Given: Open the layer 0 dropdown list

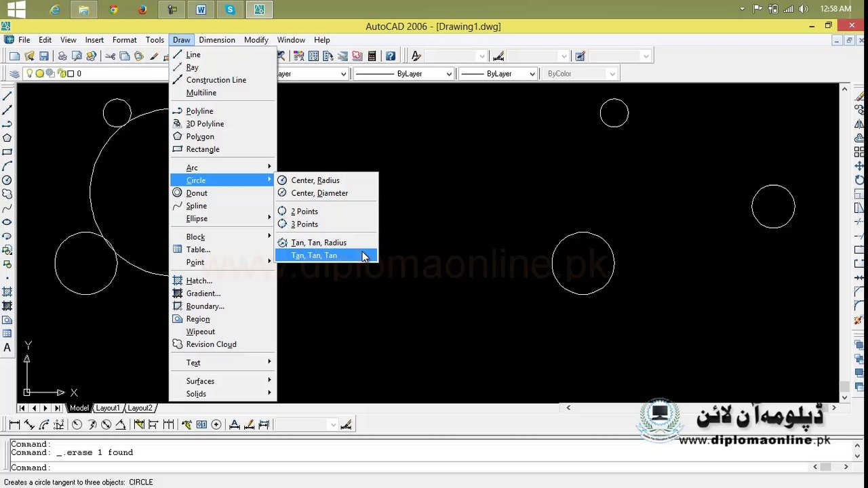Looking at the screenshot, I should point(95,74).
